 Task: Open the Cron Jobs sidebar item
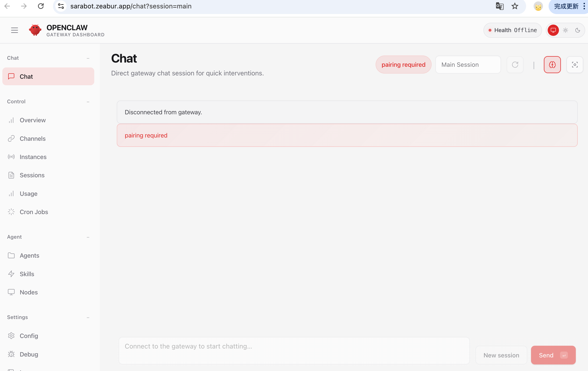tap(34, 212)
